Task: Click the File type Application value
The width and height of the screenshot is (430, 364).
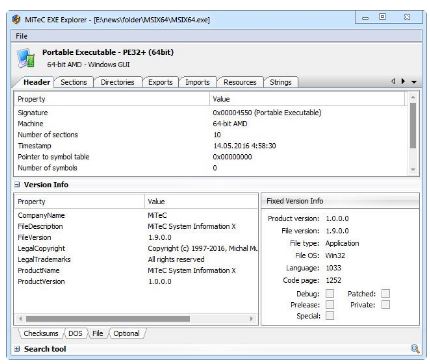Action: 342,243
